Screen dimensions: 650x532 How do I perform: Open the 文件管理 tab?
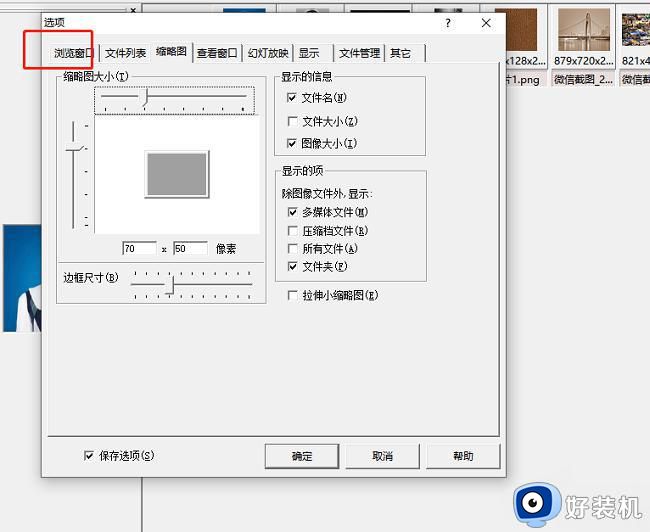click(359, 53)
